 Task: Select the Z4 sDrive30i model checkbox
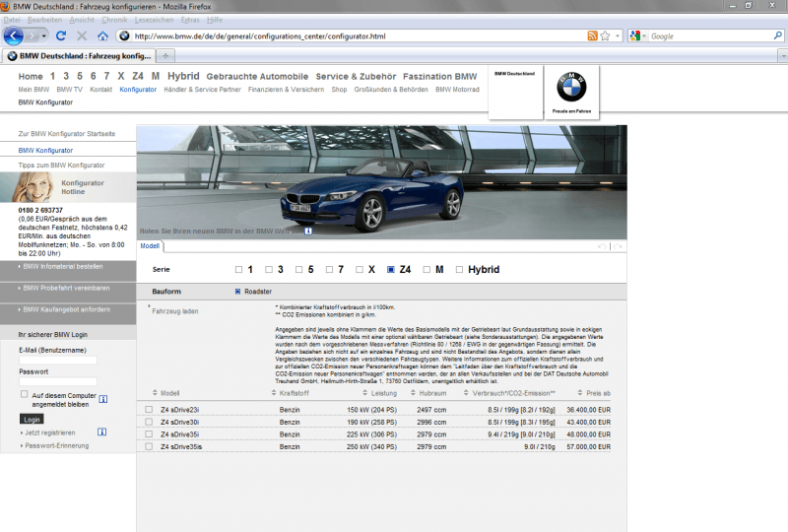149,422
